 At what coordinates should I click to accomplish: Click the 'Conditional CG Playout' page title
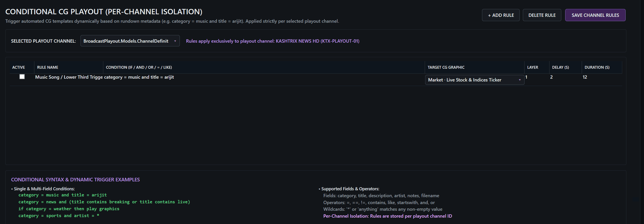tap(104, 12)
